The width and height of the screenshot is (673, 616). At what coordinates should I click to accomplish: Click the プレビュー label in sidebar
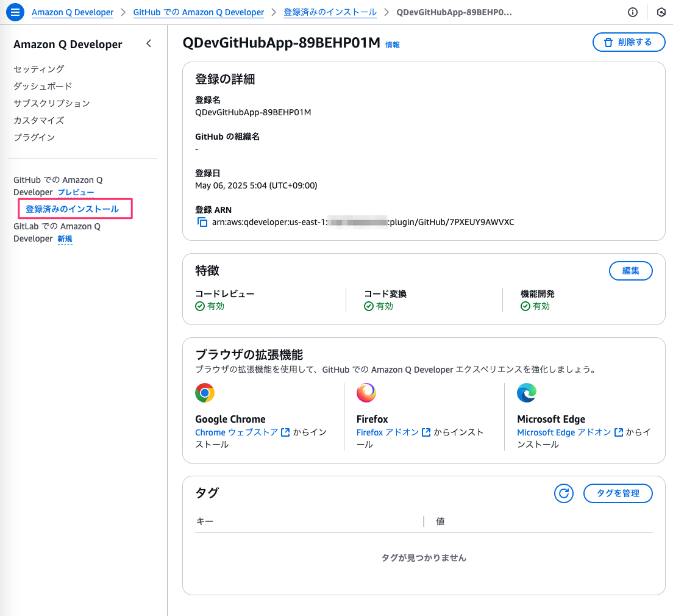pyautogui.click(x=76, y=193)
